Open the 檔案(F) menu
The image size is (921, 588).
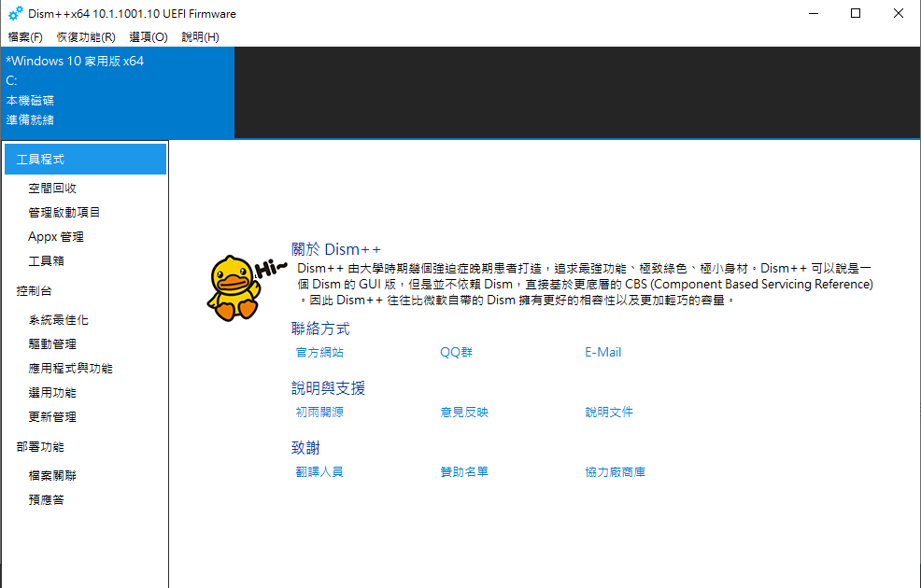click(x=25, y=35)
